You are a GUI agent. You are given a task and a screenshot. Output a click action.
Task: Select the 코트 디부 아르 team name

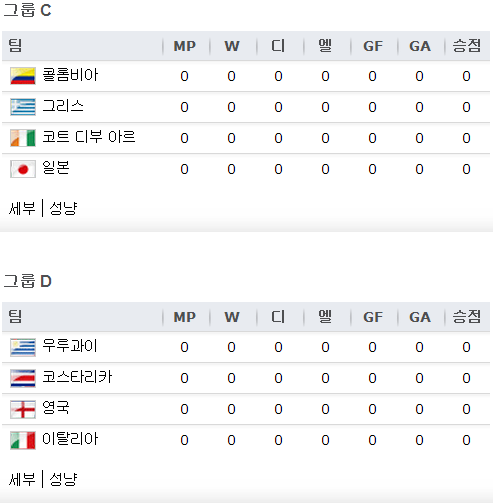89,137
